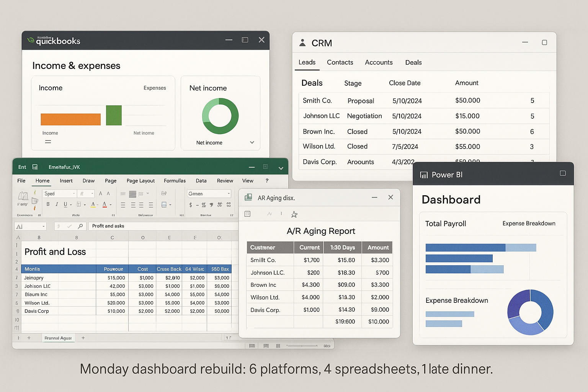Click the orange Income bar in QuickBooks
The height and width of the screenshot is (392, 588).
(70, 119)
